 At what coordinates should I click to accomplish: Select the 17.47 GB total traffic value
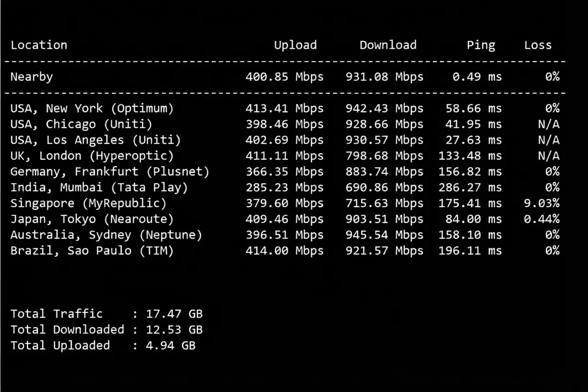[x=174, y=314]
